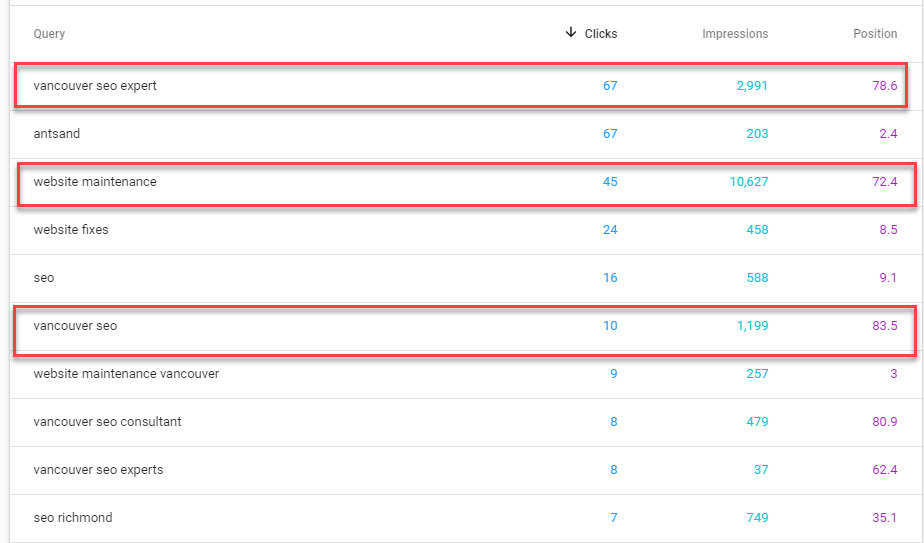
Task: Open 'vancouver seo consultant' query
Action: point(107,422)
